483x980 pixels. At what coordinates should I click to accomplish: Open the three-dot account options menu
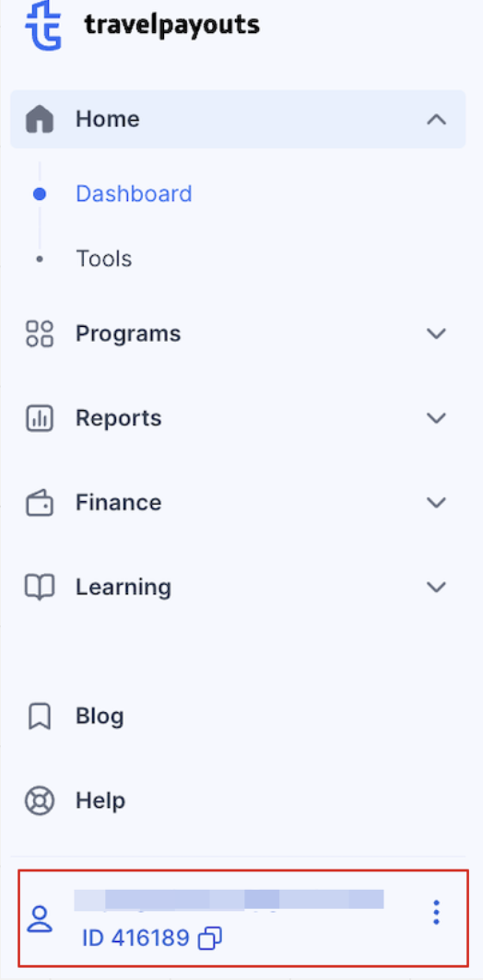(437, 913)
